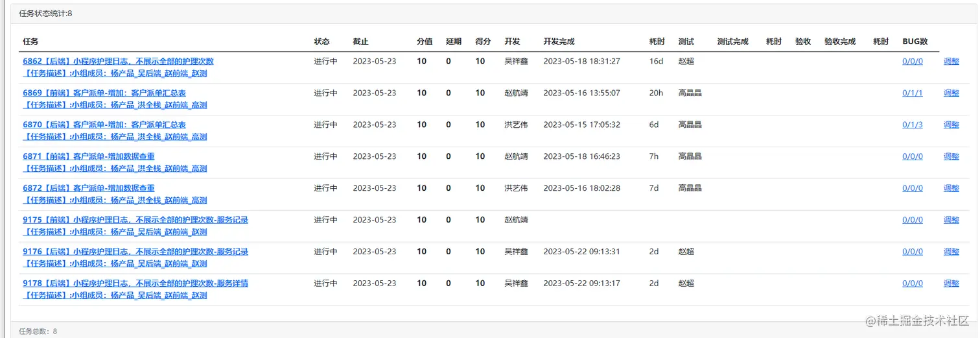Click the 16d duration cell

click(657, 62)
